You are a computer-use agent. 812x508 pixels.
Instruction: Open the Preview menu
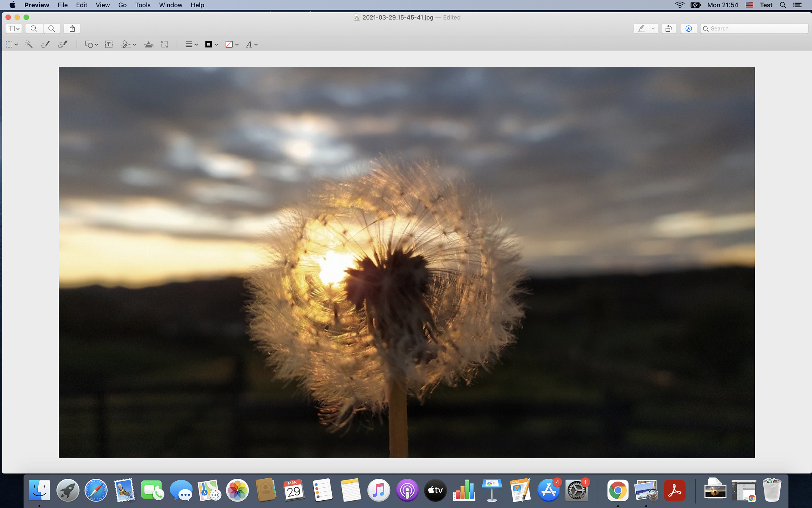click(x=37, y=5)
